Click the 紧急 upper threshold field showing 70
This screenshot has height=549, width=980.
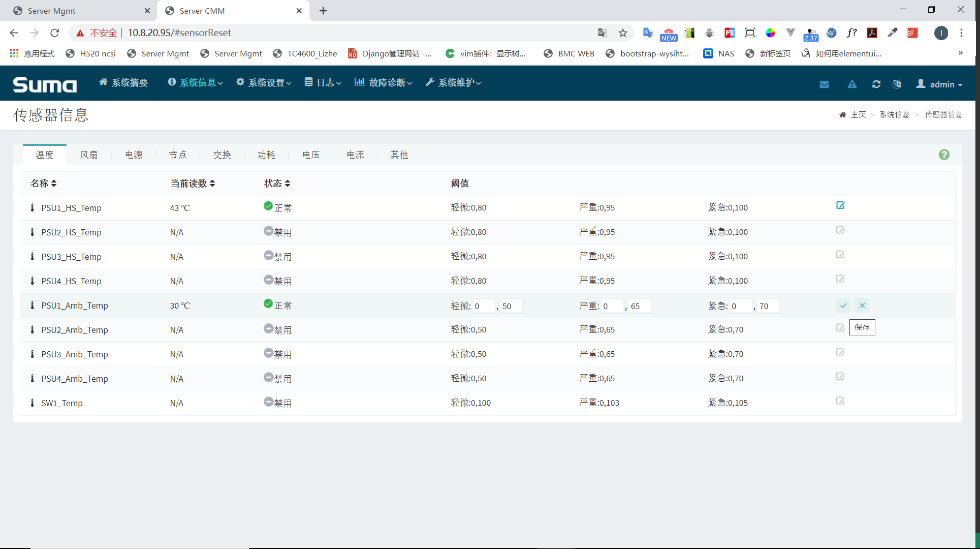tap(768, 306)
